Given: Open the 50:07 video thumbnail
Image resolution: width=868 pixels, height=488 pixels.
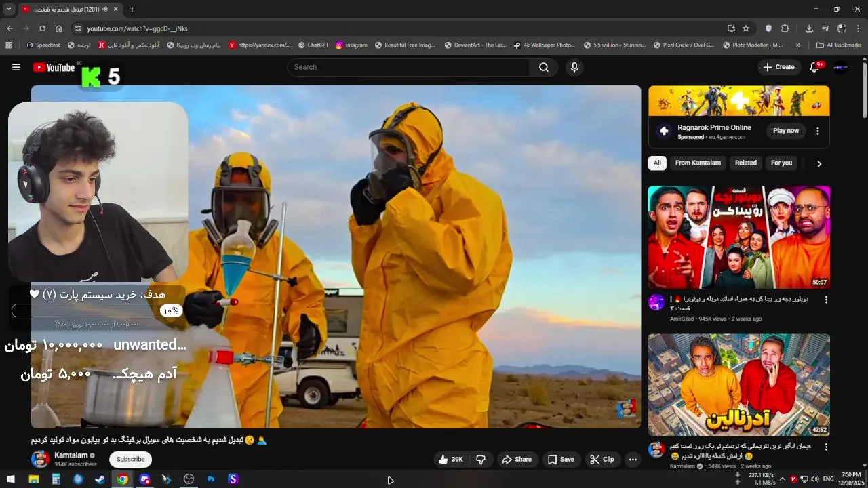Looking at the screenshot, I should (x=739, y=238).
